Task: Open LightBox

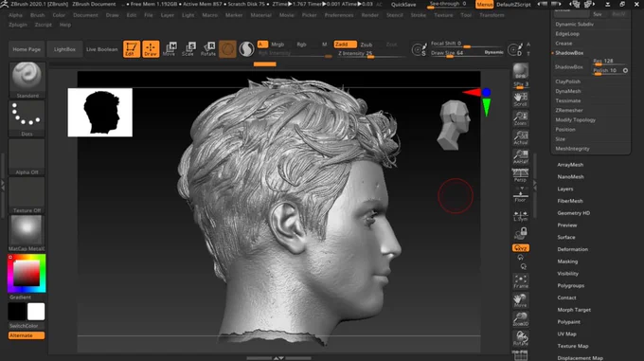Action: pos(64,49)
